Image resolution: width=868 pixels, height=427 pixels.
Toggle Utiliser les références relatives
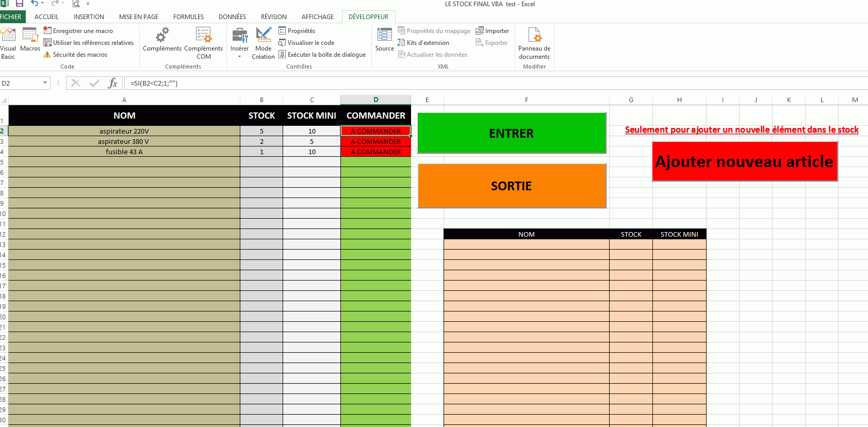pyautogui.click(x=89, y=43)
